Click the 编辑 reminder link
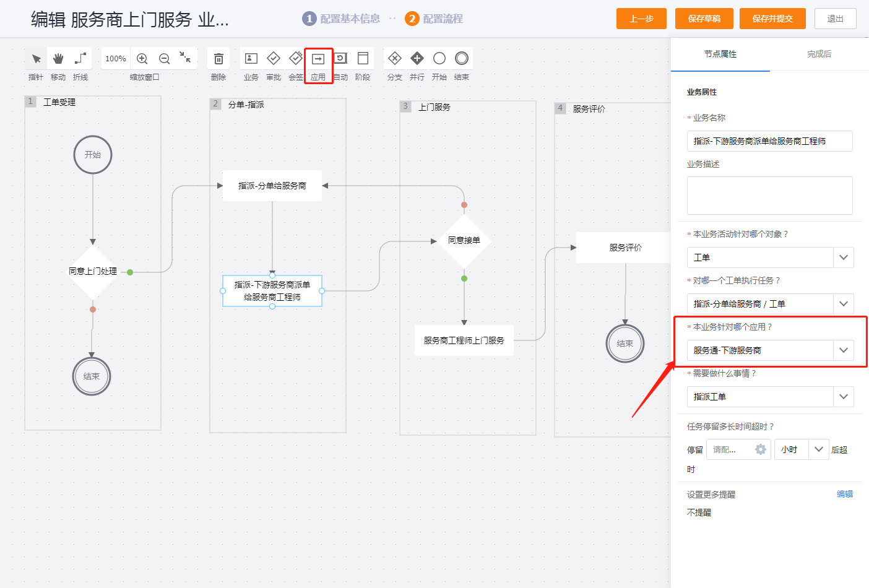This screenshot has width=869, height=588. pyautogui.click(x=845, y=494)
